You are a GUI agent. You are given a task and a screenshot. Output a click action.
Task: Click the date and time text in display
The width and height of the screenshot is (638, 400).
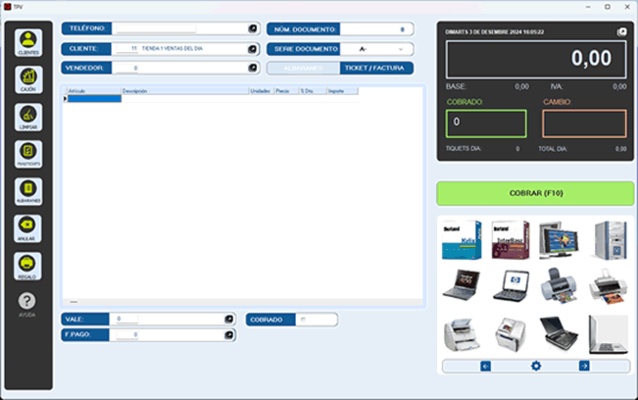494,32
